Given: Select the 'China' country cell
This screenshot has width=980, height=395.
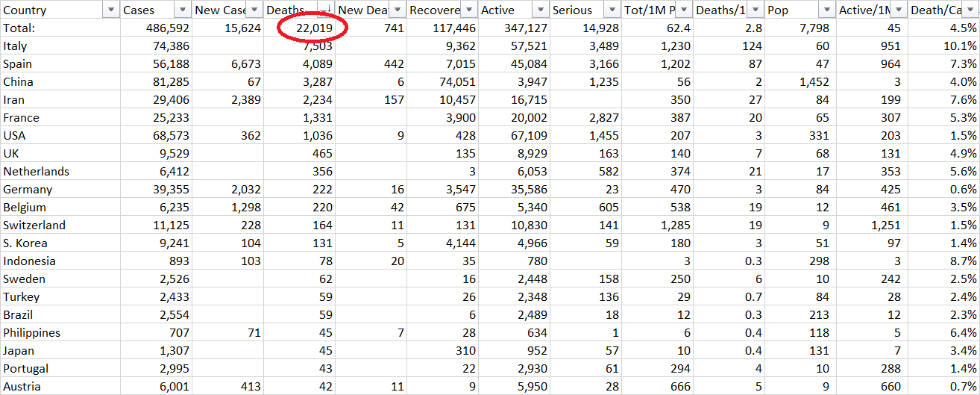Looking at the screenshot, I should 60,81.
